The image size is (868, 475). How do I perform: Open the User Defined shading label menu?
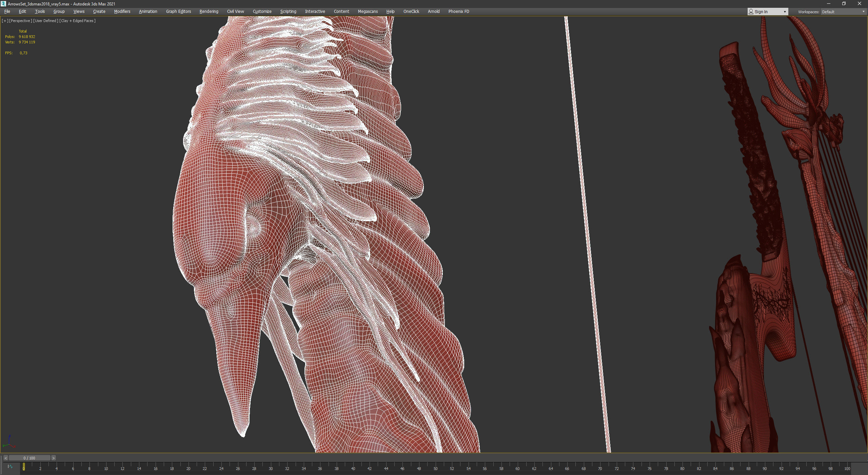[46, 21]
